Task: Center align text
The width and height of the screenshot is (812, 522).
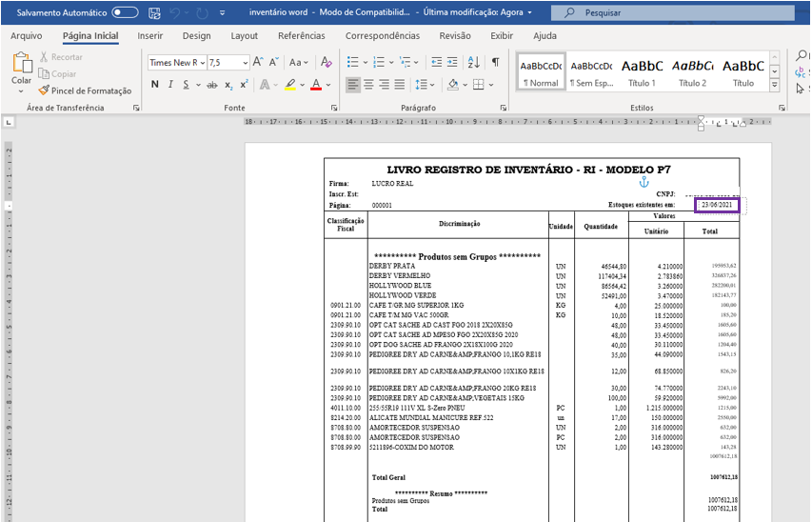Action: (x=368, y=85)
